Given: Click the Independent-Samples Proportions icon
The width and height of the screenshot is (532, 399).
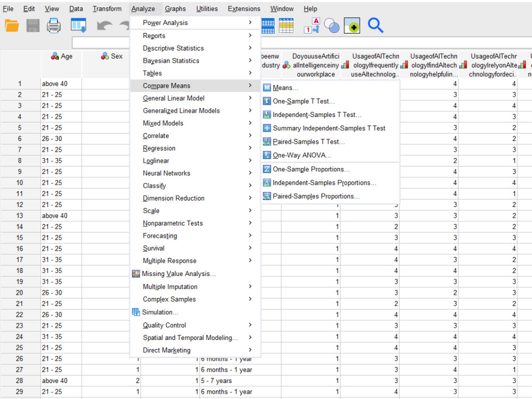Looking at the screenshot, I should click(267, 183).
